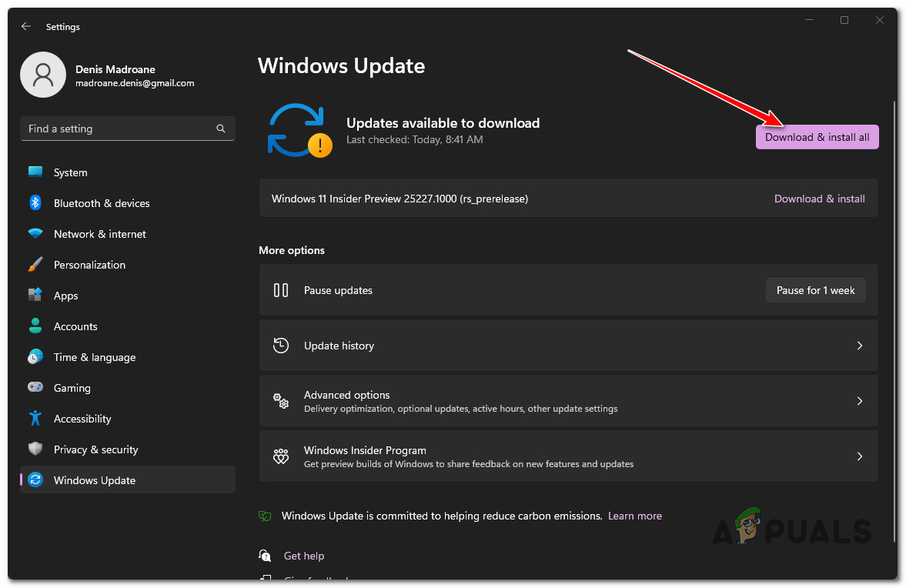Image resolution: width=906 pixels, height=588 pixels.
Task: Select Accounts in the sidebar
Action: pyautogui.click(x=75, y=326)
